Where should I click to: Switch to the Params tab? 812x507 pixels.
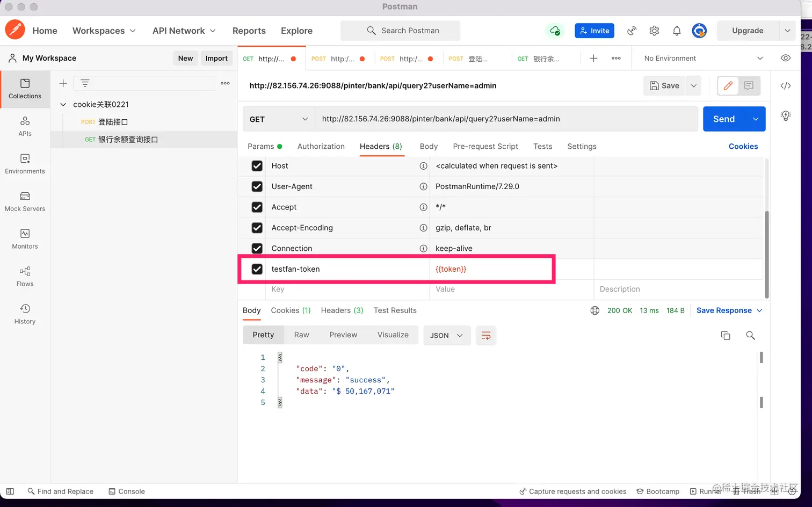[x=265, y=146]
